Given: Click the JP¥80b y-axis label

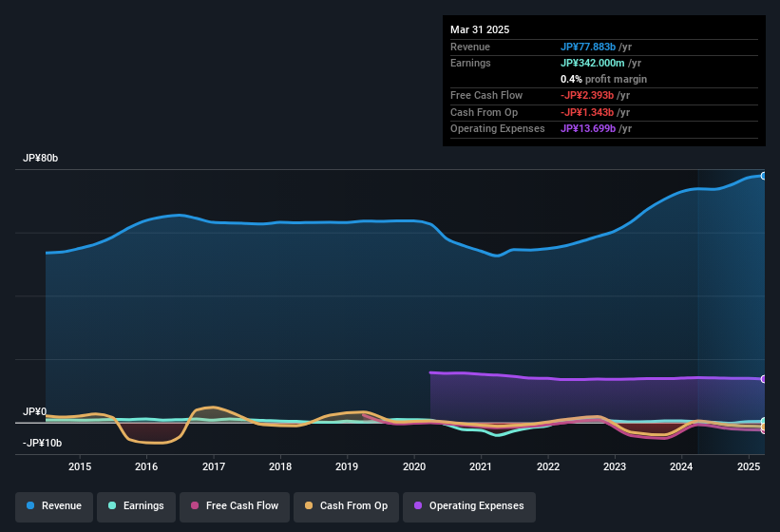Looking at the screenshot, I should [40, 158].
